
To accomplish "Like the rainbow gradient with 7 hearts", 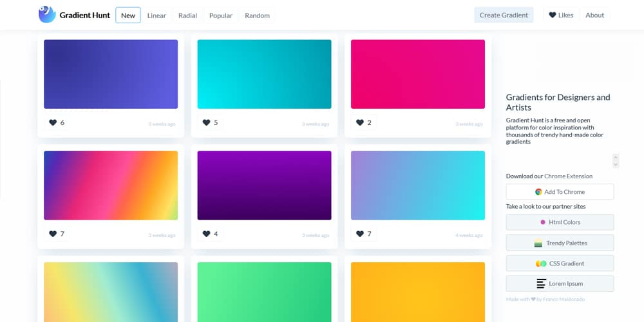I will click(53, 234).
